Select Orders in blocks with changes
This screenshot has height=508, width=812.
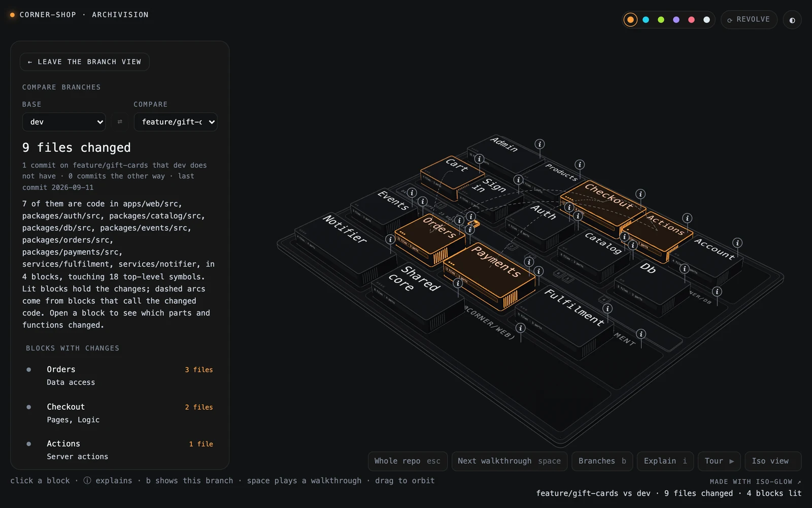point(120,375)
